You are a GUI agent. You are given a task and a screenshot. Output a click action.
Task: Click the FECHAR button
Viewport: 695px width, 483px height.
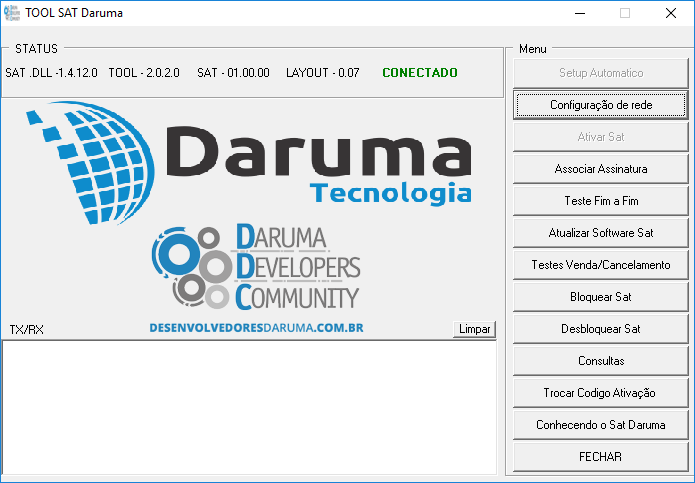click(601, 456)
